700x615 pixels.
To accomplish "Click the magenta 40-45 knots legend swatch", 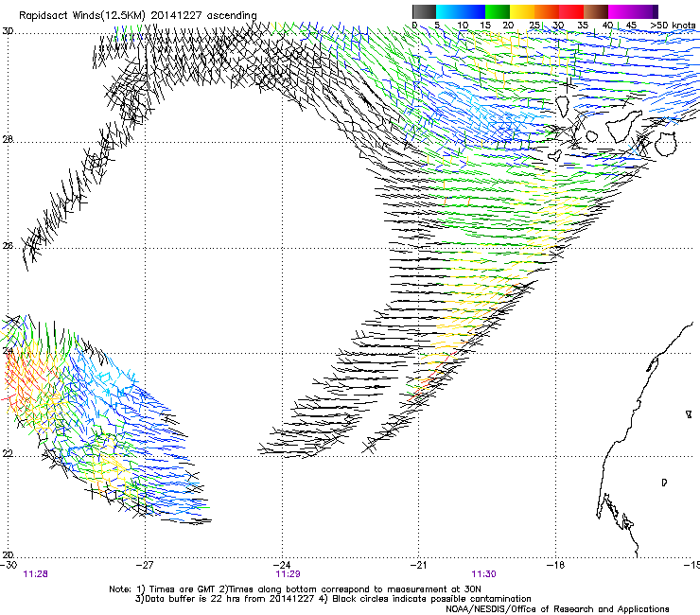I will pos(621,11).
